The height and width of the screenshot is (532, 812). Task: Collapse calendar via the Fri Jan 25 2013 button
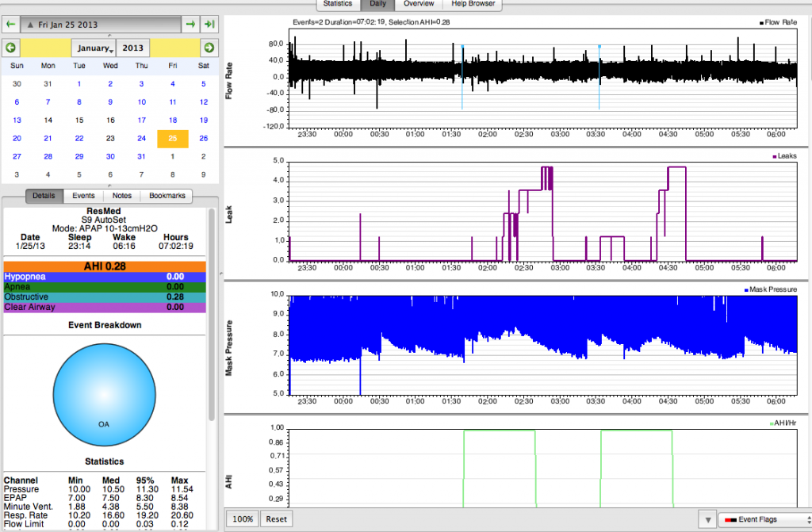101,25
